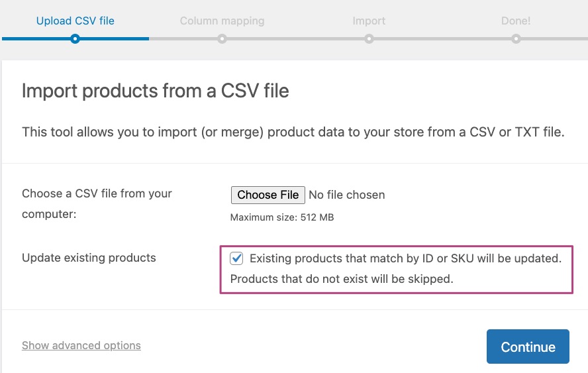588x373 pixels.
Task: Click the Column mapping step circle marker
Action: 222,39
